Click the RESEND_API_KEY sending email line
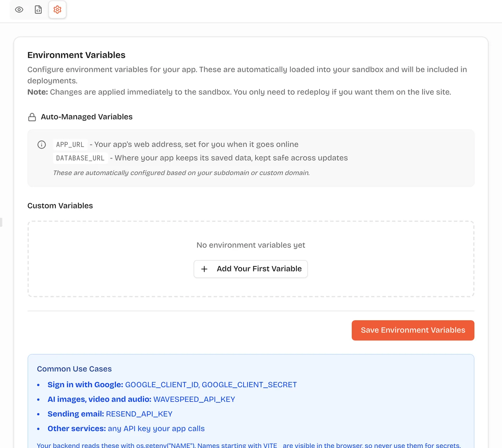The width and height of the screenshot is (502, 448). point(110,414)
